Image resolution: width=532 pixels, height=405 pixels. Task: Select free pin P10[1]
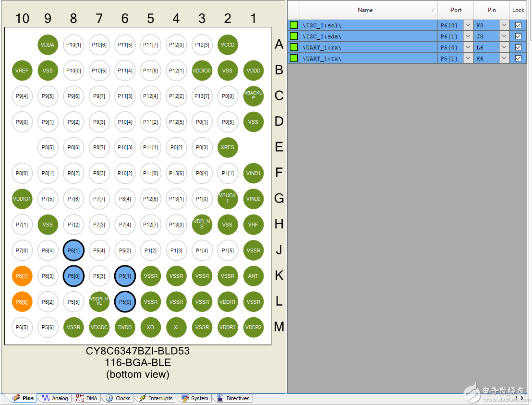73,45
